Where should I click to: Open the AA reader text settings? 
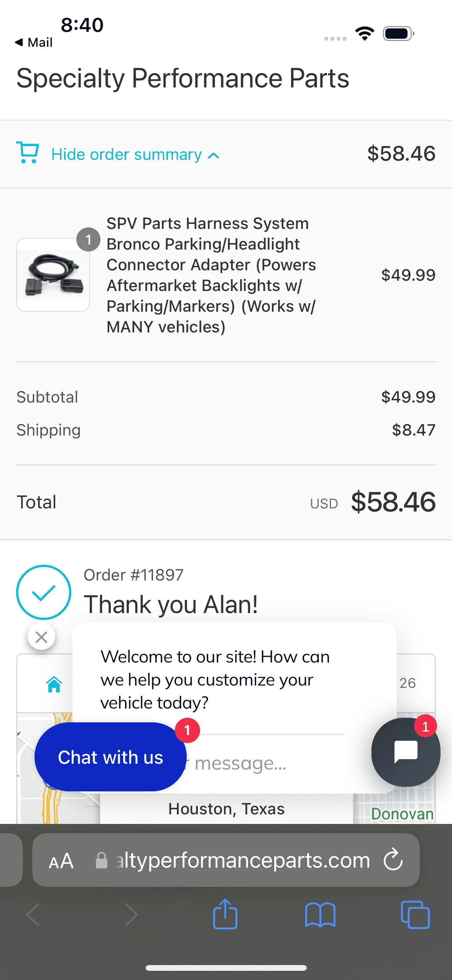point(61,861)
